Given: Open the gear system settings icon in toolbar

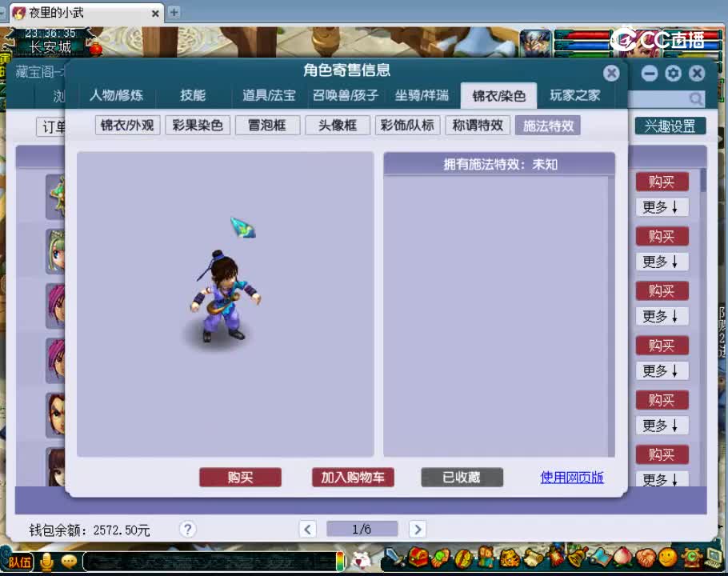Looking at the screenshot, I should [692, 558].
